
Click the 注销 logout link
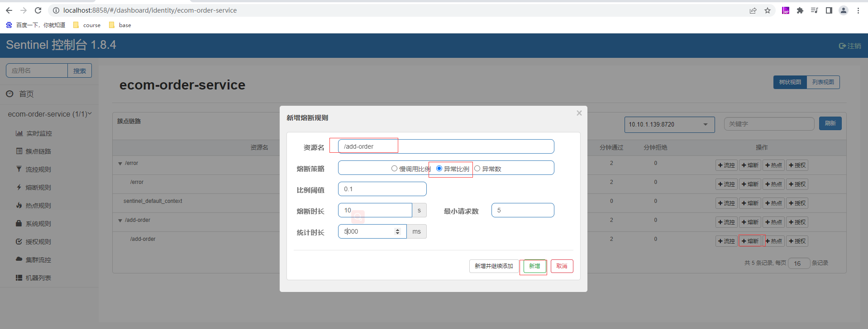(x=850, y=46)
